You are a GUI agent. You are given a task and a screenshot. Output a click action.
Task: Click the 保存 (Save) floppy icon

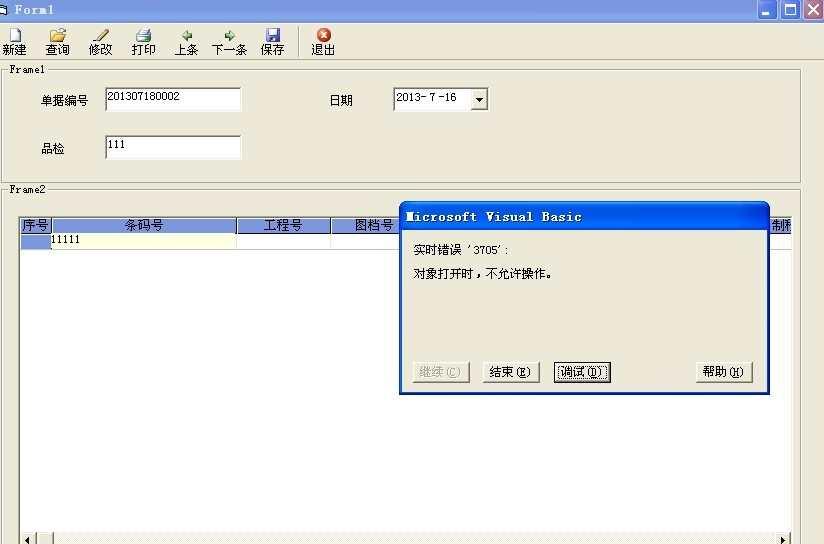[x=273, y=42]
